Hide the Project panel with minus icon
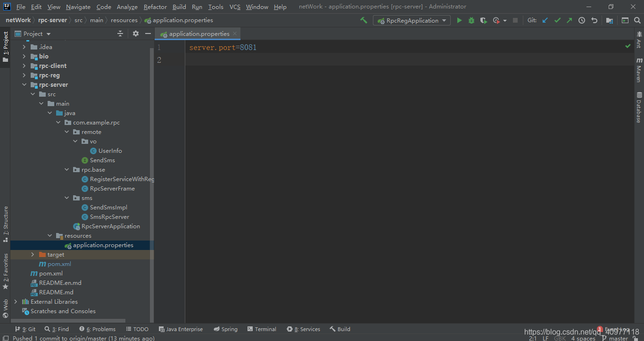644x341 pixels. (x=148, y=33)
